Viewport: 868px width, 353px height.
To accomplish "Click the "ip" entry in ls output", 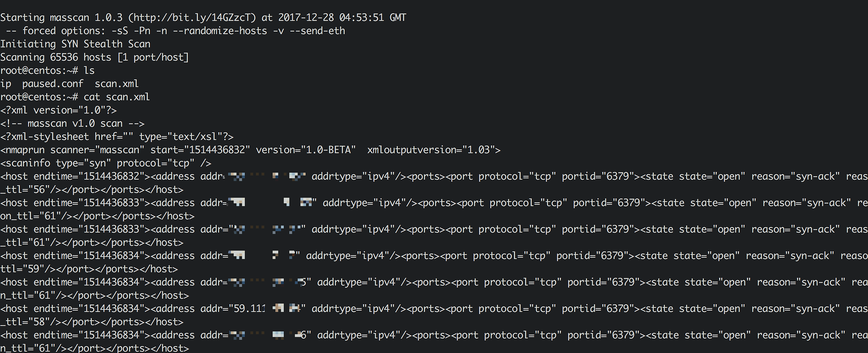I will coord(6,84).
